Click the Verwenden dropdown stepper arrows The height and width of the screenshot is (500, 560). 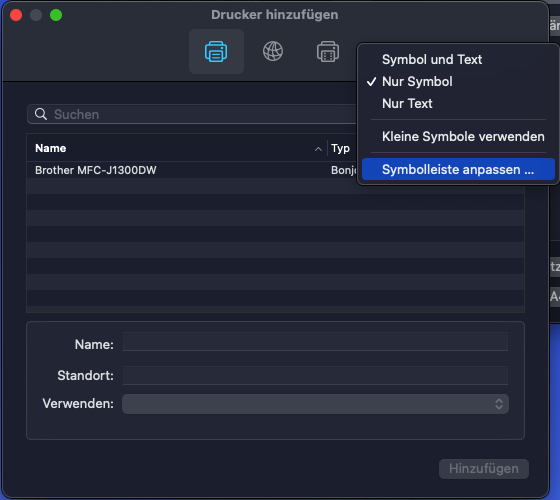(499, 404)
